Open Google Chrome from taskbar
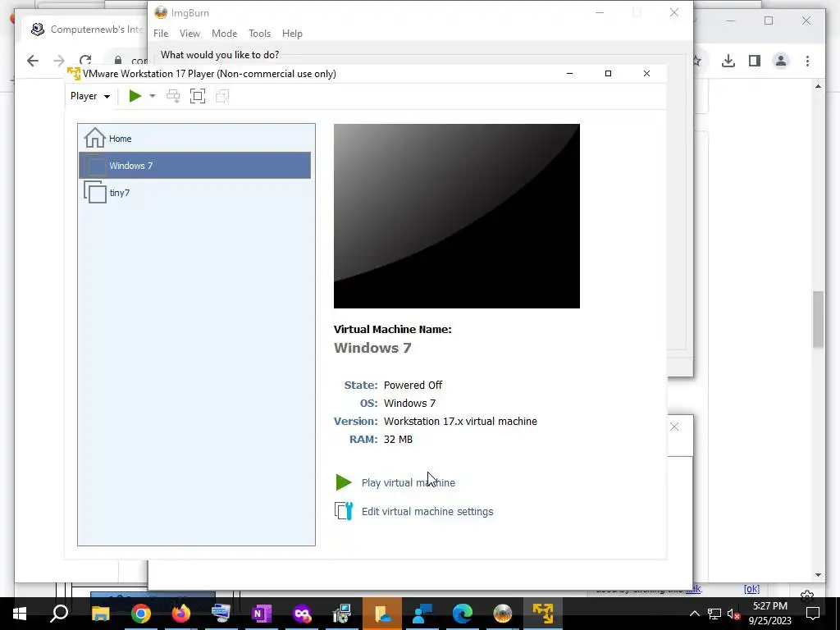Viewport: 840px width, 630px height. 141,614
